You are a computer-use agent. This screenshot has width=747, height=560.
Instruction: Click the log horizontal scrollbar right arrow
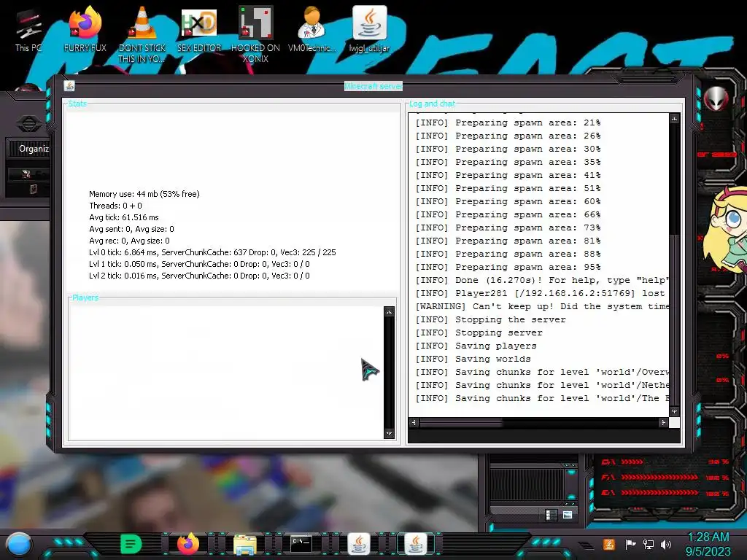pos(663,422)
